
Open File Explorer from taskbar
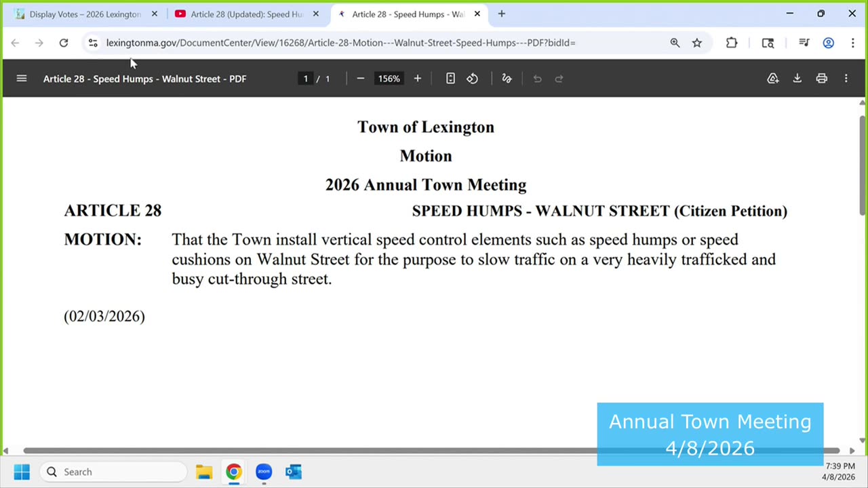click(x=204, y=472)
